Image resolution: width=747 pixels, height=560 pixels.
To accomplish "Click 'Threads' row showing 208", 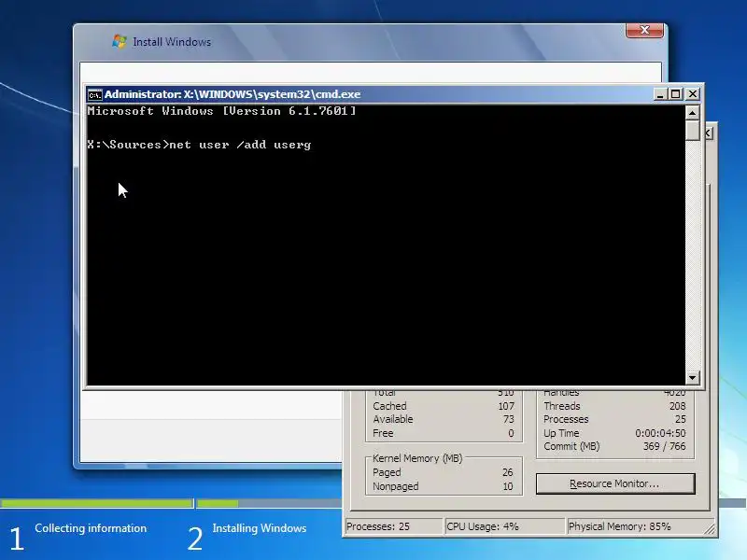I will [x=614, y=406].
